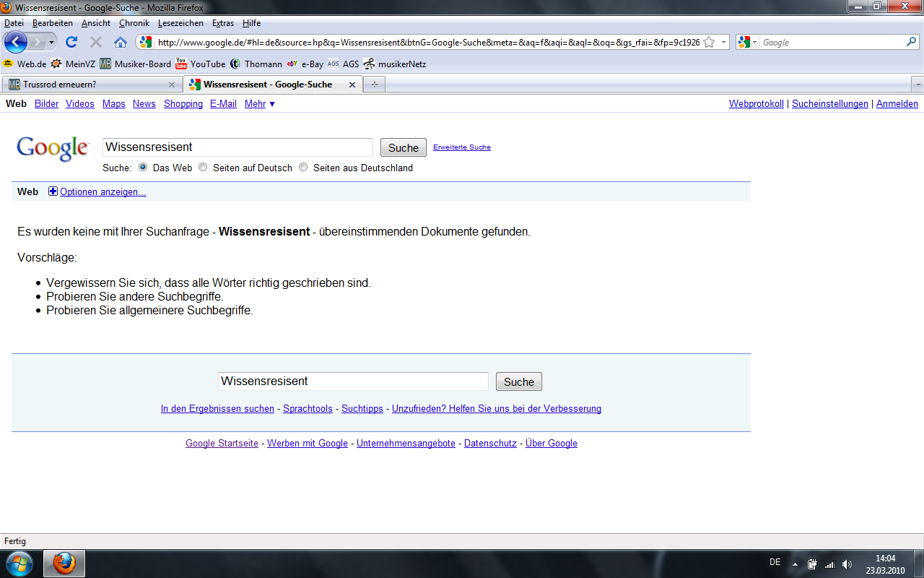Open the Thomann bookmark
924x578 pixels.
(x=256, y=64)
